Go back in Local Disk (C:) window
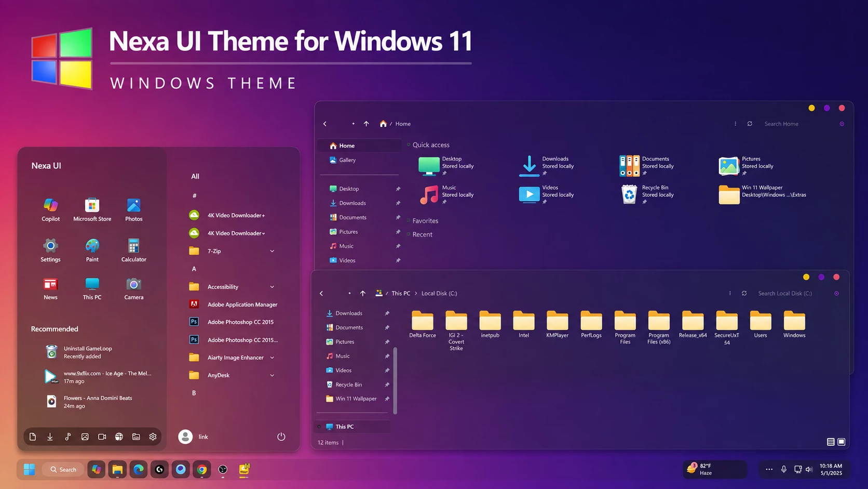This screenshot has height=489, width=868. pos(321,293)
